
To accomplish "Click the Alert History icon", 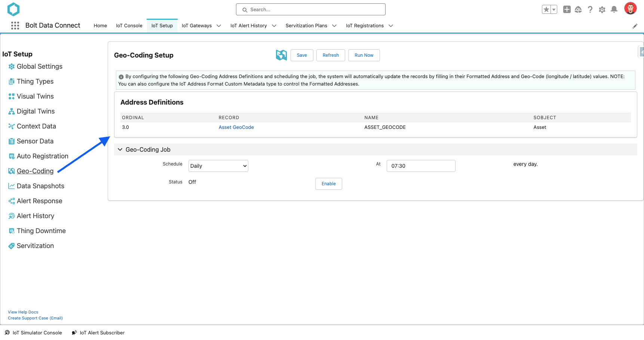I will (12, 216).
